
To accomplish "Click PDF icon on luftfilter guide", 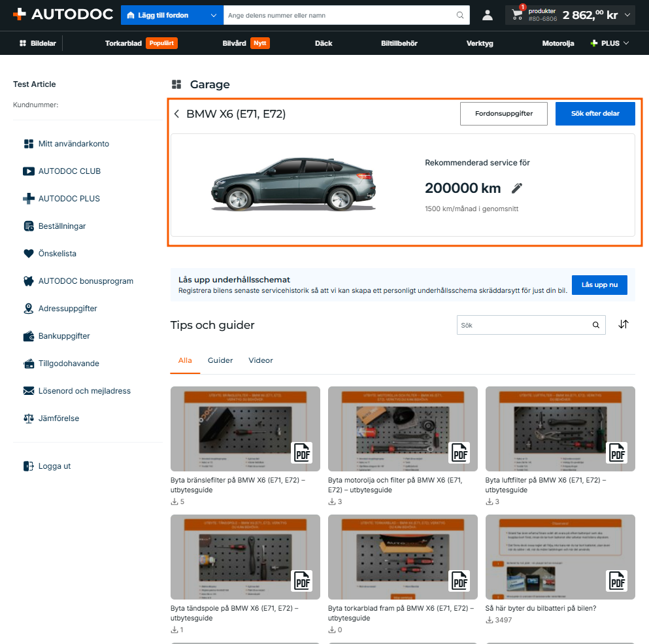I will click(617, 452).
